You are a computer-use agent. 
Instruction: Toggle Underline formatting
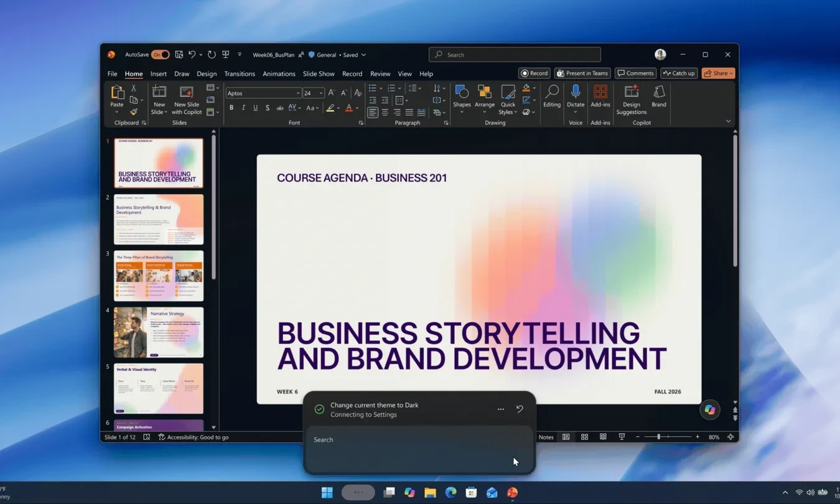pyautogui.click(x=255, y=108)
